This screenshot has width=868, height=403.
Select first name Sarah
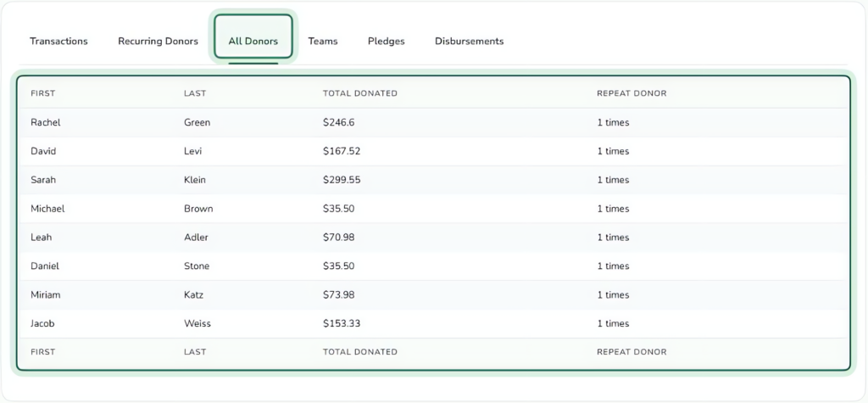click(x=43, y=180)
